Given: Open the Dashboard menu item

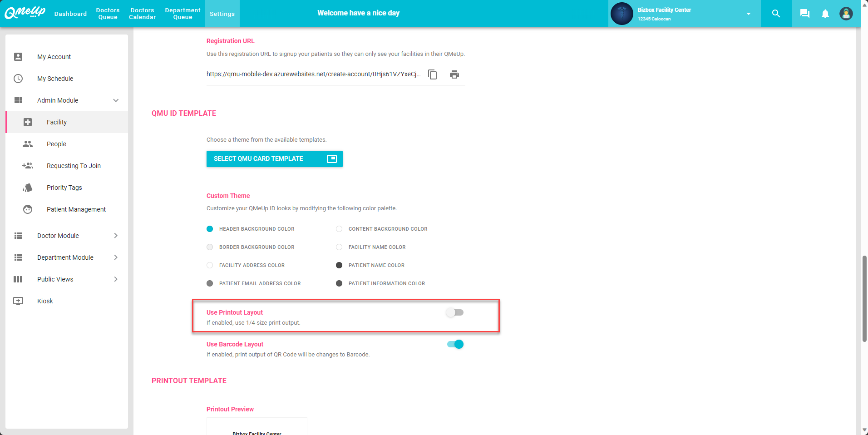Looking at the screenshot, I should click(70, 14).
